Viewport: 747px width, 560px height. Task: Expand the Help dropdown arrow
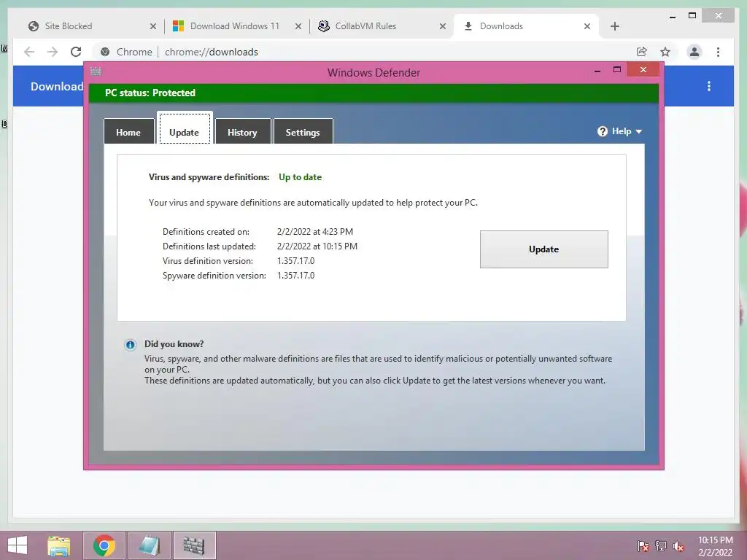639,131
